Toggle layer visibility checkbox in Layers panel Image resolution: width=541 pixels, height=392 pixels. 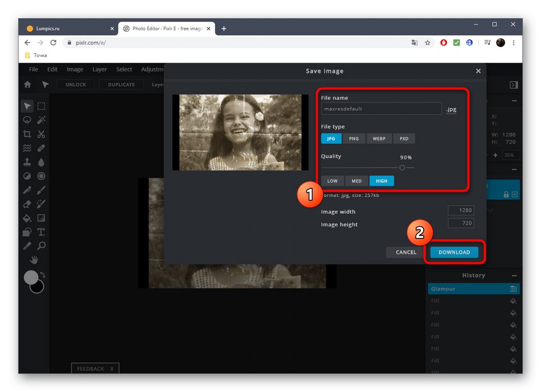tap(515, 195)
